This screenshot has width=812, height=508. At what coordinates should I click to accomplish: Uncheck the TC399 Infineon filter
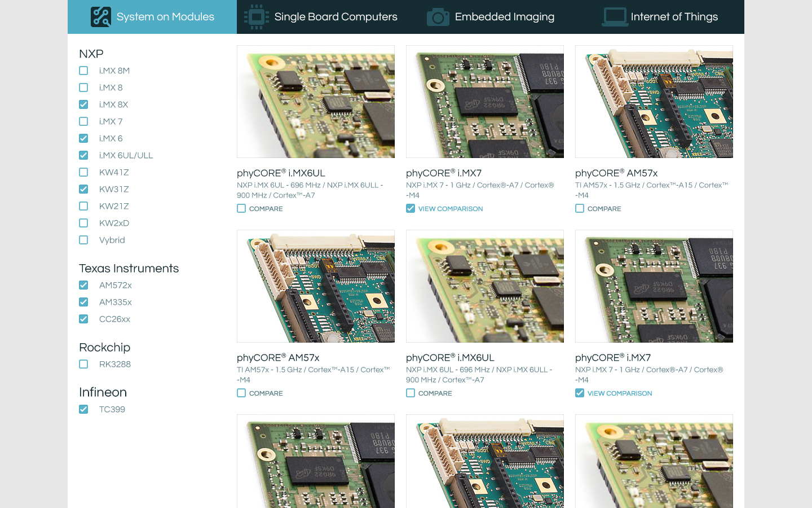[84, 409]
